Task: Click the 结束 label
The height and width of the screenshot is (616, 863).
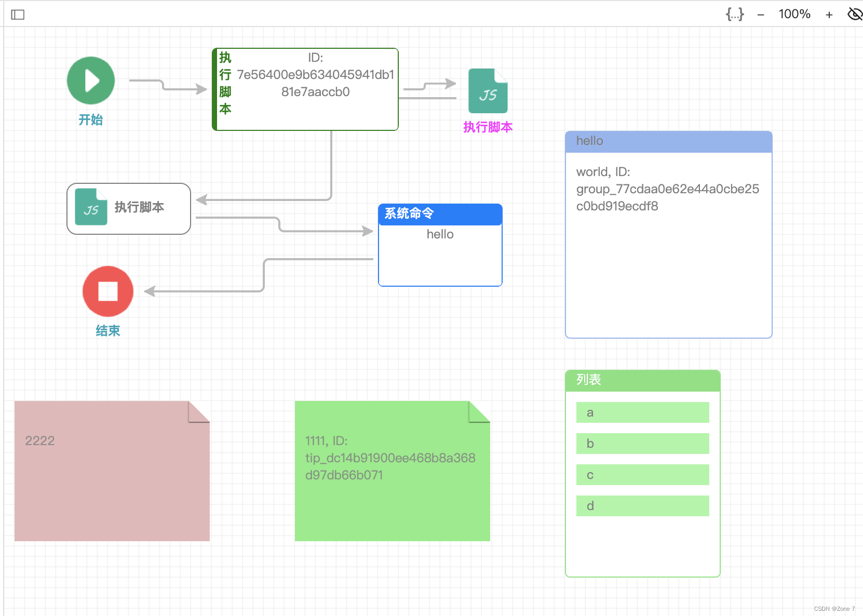Action: (x=108, y=331)
